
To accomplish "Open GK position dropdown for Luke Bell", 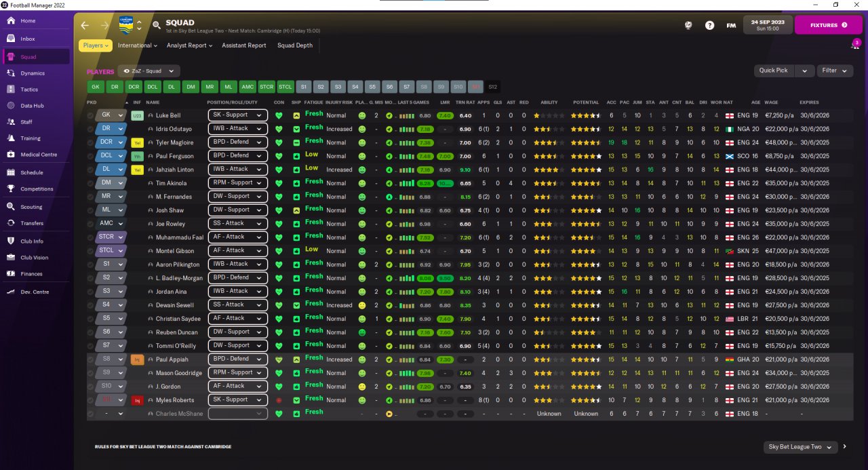I will point(111,115).
